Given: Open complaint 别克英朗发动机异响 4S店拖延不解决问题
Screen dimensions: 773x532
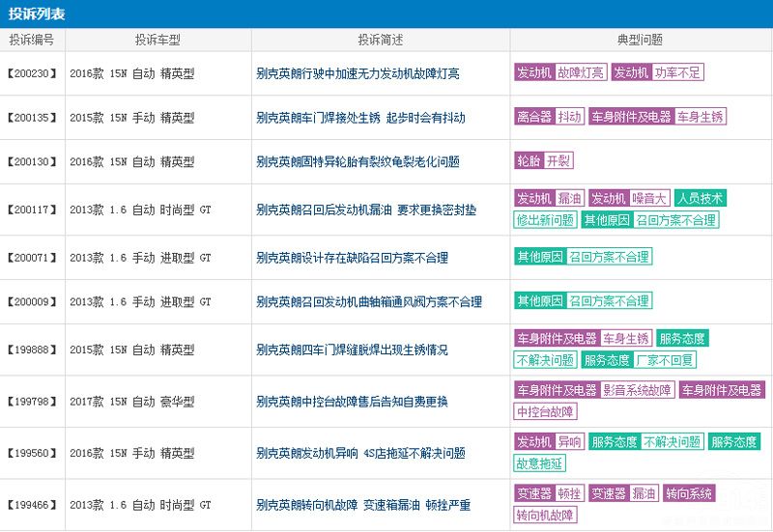Looking at the screenshot, I should 360,453.
